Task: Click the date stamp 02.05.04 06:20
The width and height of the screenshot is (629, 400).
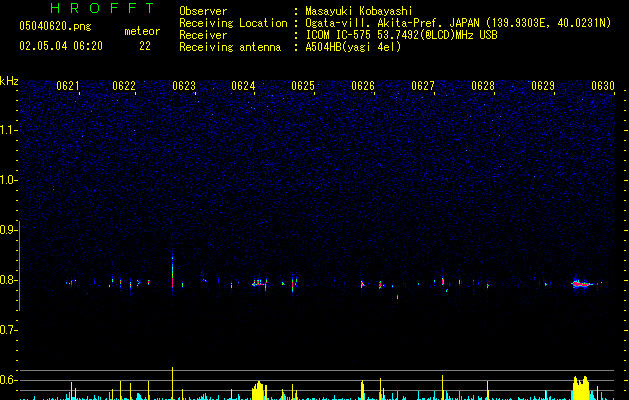Action: (61, 46)
